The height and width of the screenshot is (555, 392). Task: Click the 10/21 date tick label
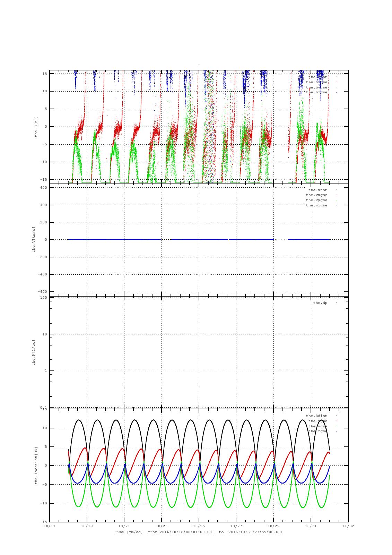[124, 526]
